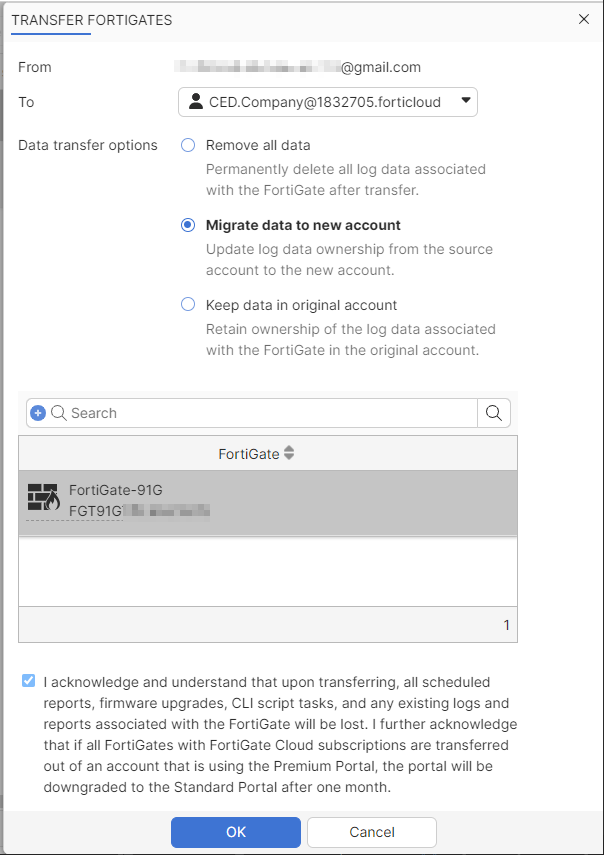This screenshot has width=604, height=855.
Task: Cancel the FortiGate transfer
Action: pyautogui.click(x=371, y=832)
